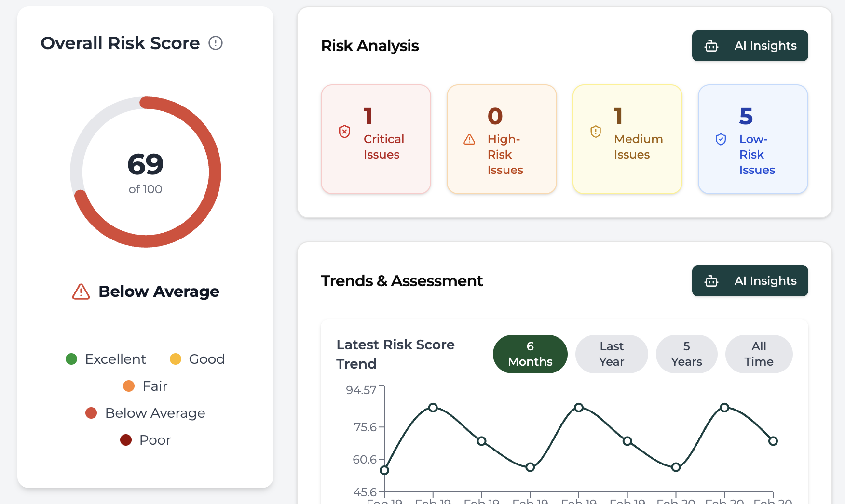Image resolution: width=845 pixels, height=504 pixels.
Task: Click the green Excellent legend dot
Action: (x=71, y=359)
